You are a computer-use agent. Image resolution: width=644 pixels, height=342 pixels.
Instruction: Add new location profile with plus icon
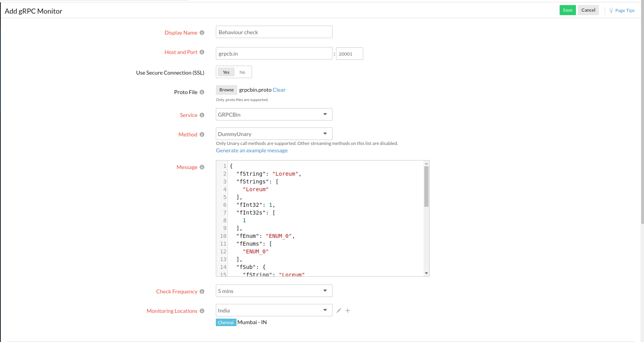pos(348,311)
